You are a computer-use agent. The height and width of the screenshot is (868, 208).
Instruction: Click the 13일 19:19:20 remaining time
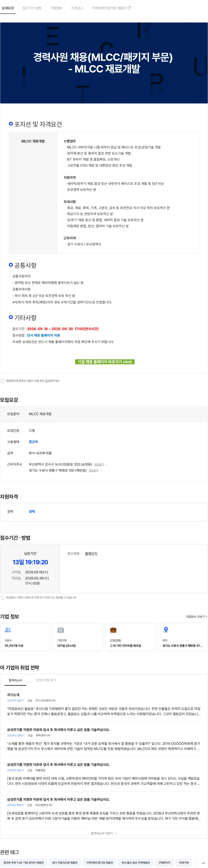pyautogui.click(x=30, y=562)
